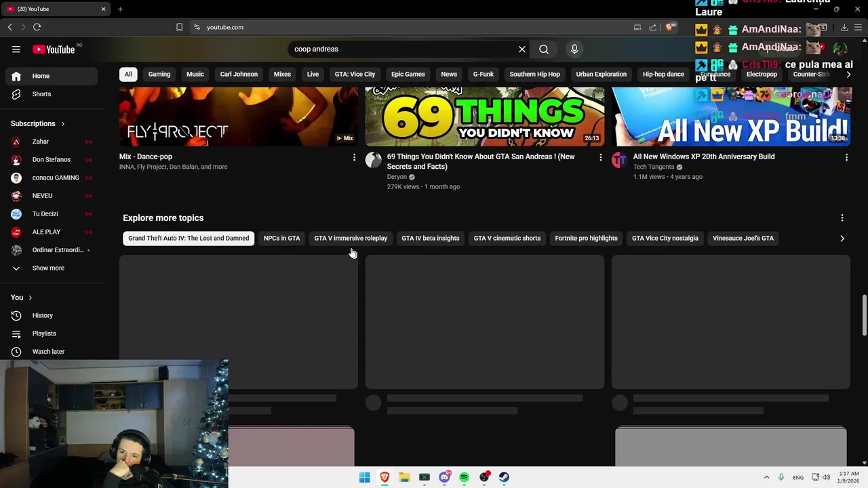Open the Ordinar Extraordi... subscription
The width and height of the screenshot is (868, 488).
click(52, 250)
